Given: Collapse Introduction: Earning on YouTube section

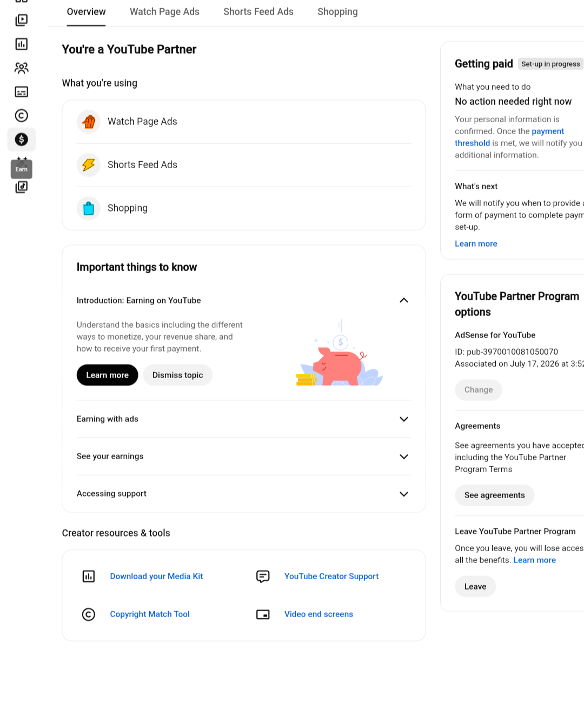Looking at the screenshot, I should 403,301.
